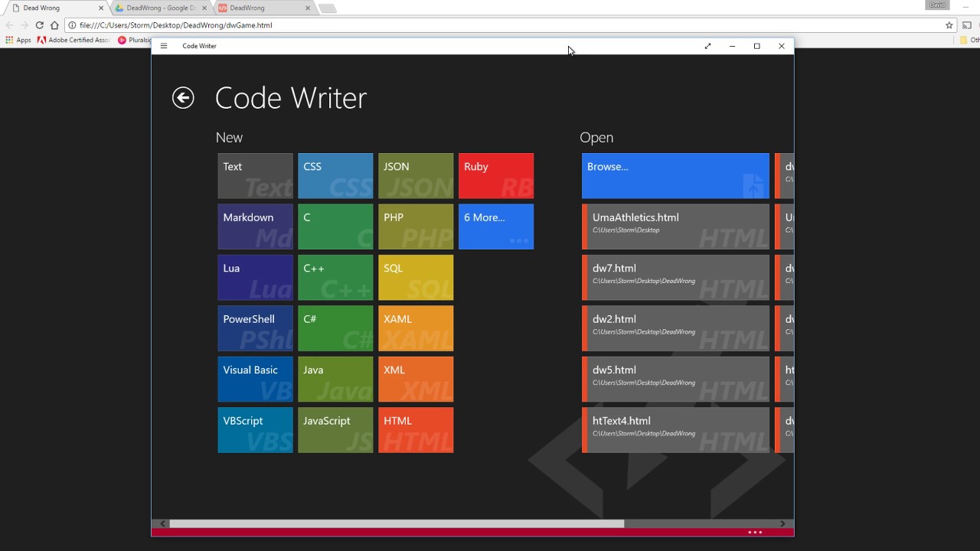The width and height of the screenshot is (980, 551).
Task: Create a new Java file
Action: click(335, 380)
